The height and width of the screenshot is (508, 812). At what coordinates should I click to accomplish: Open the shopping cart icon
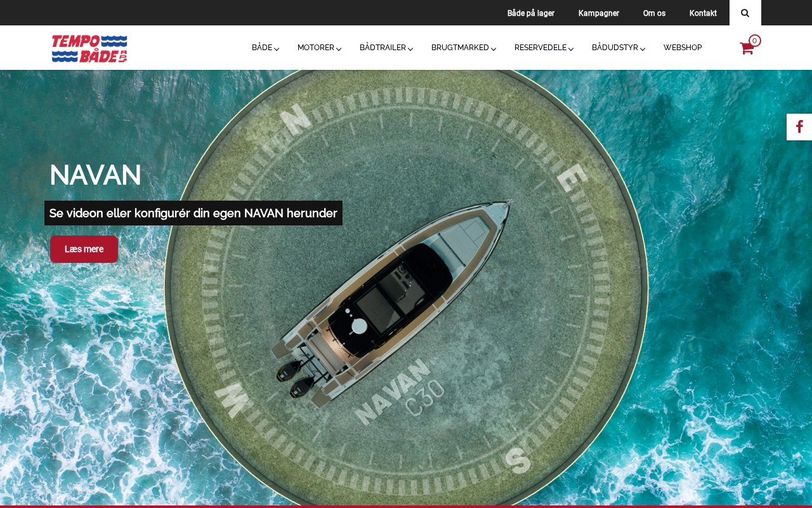(x=750, y=46)
